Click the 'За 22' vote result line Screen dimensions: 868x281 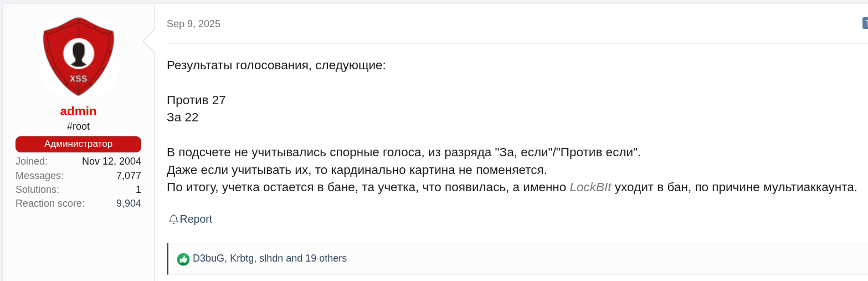(x=182, y=117)
